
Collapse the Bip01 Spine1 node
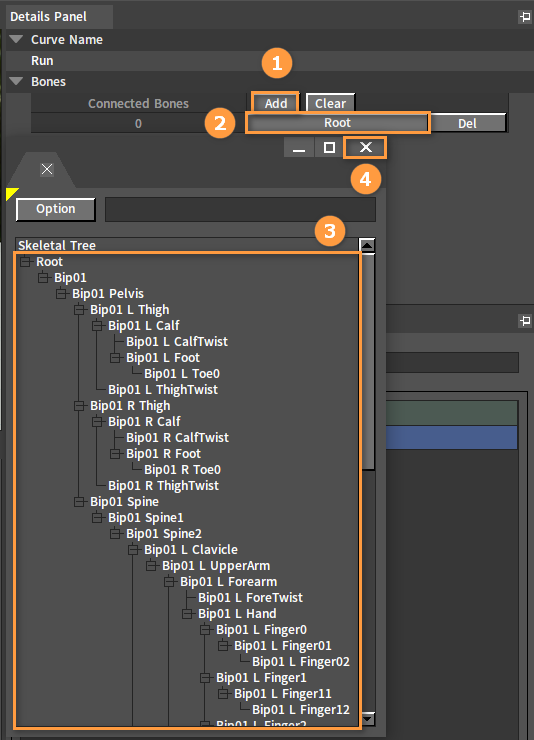(x=97, y=518)
